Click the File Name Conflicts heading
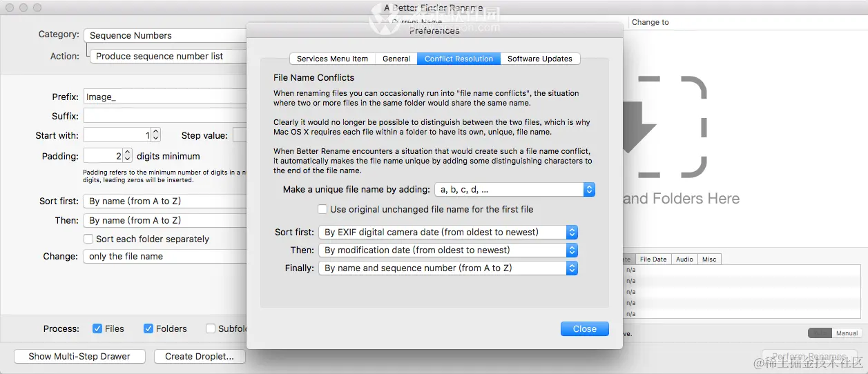Viewport: 868px width, 374px height. (314, 77)
